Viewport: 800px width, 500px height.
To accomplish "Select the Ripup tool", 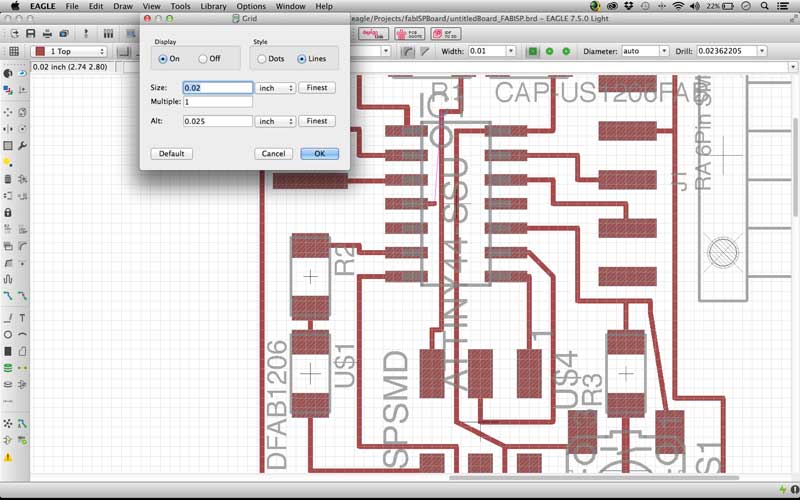I will pos(22,295).
